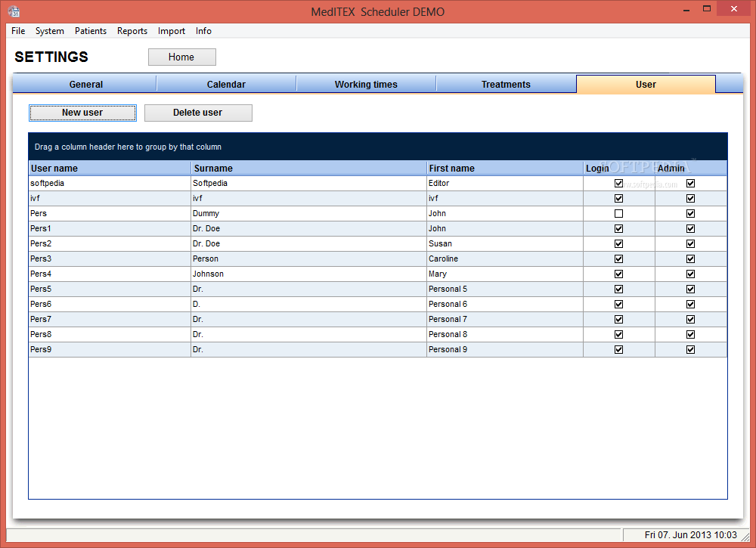Sort by User name column header
Image resolution: width=756 pixels, height=548 pixels.
point(110,169)
